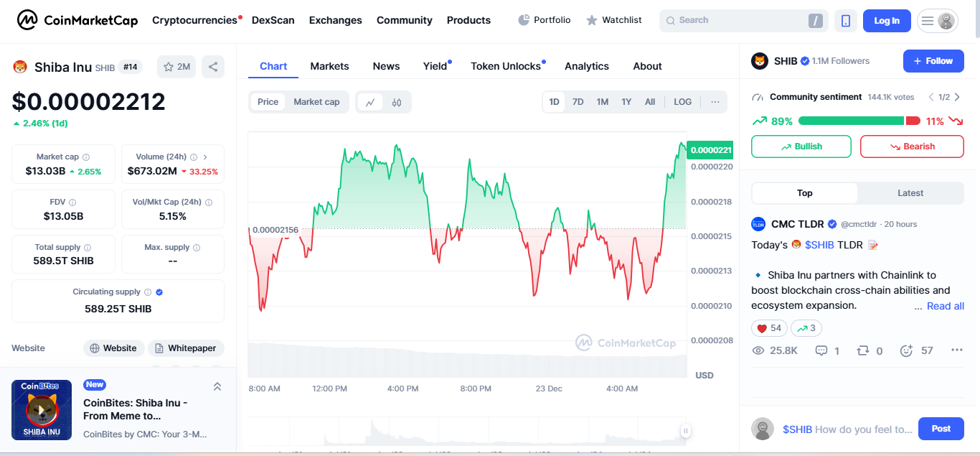Open the Yield tab
This screenshot has height=456, width=980.
[x=435, y=66]
